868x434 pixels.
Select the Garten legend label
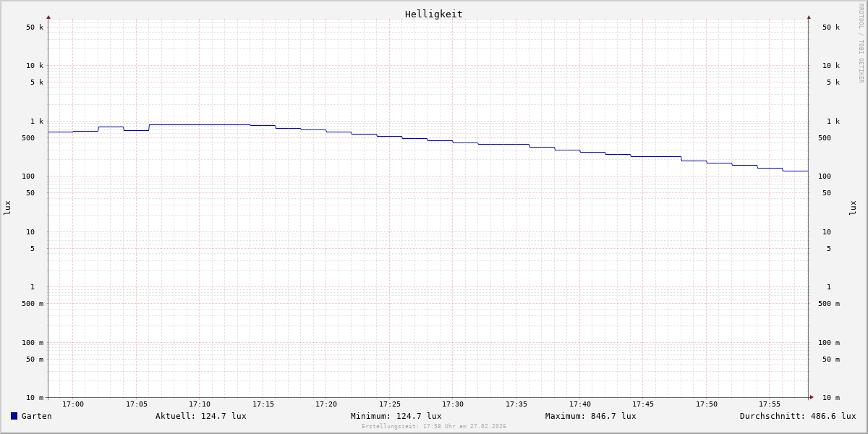click(x=36, y=416)
